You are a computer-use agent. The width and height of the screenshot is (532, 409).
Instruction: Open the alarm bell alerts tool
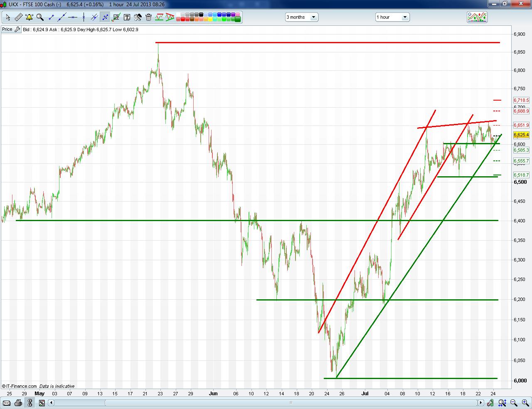click(29, 17)
